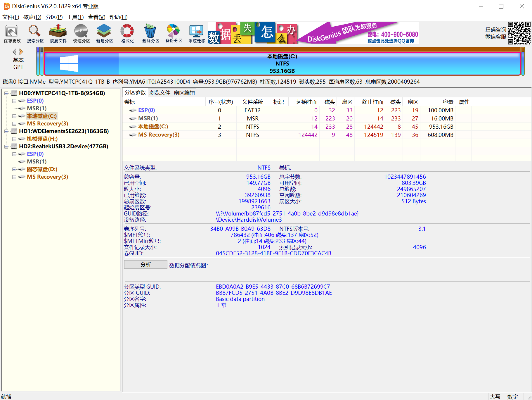Click drive icon of MSR(1) table row

pos(133,118)
